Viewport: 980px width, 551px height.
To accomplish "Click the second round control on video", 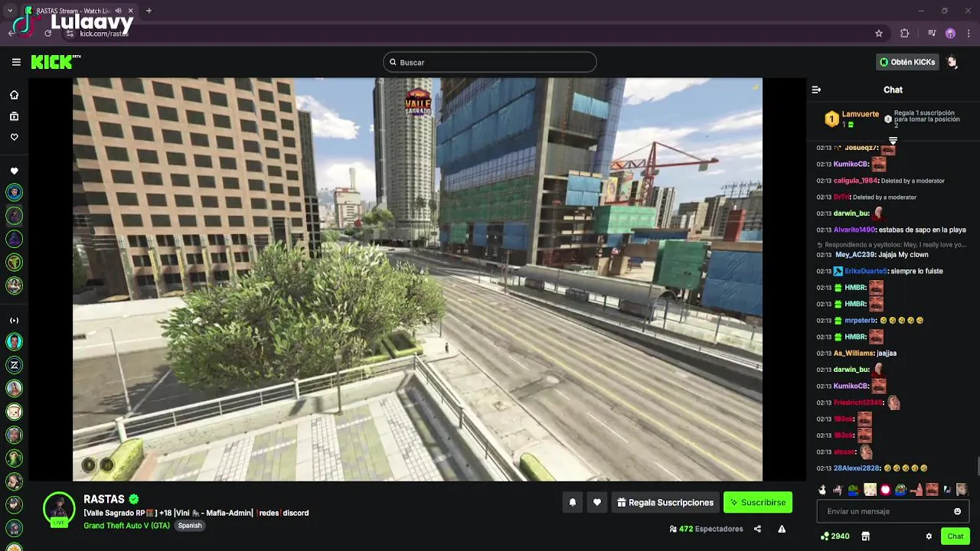I will (107, 465).
